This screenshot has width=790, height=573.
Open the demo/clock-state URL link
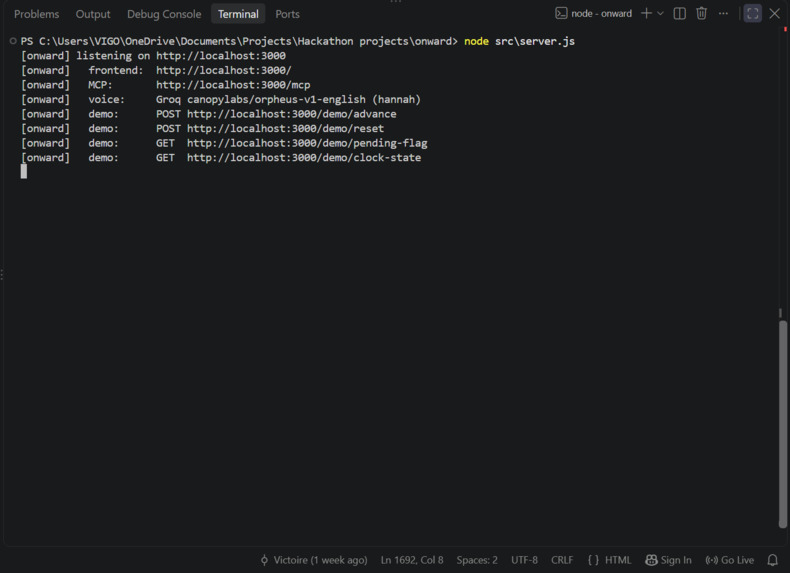point(304,158)
